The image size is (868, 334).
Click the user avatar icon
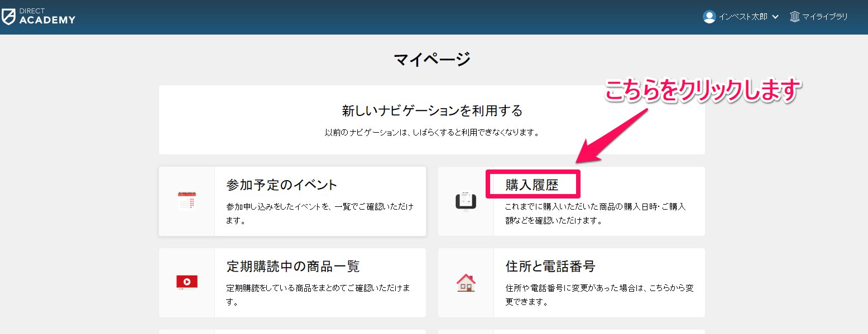(709, 17)
